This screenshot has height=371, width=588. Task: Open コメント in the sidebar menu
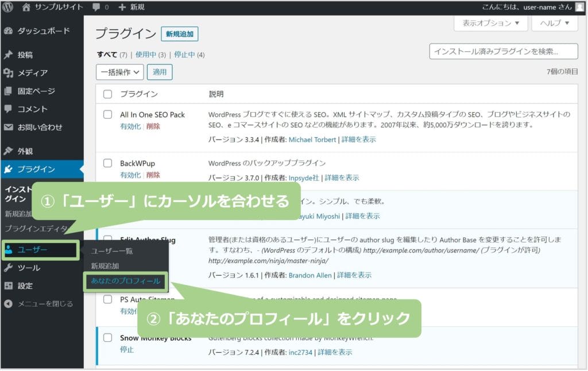pyautogui.click(x=33, y=109)
